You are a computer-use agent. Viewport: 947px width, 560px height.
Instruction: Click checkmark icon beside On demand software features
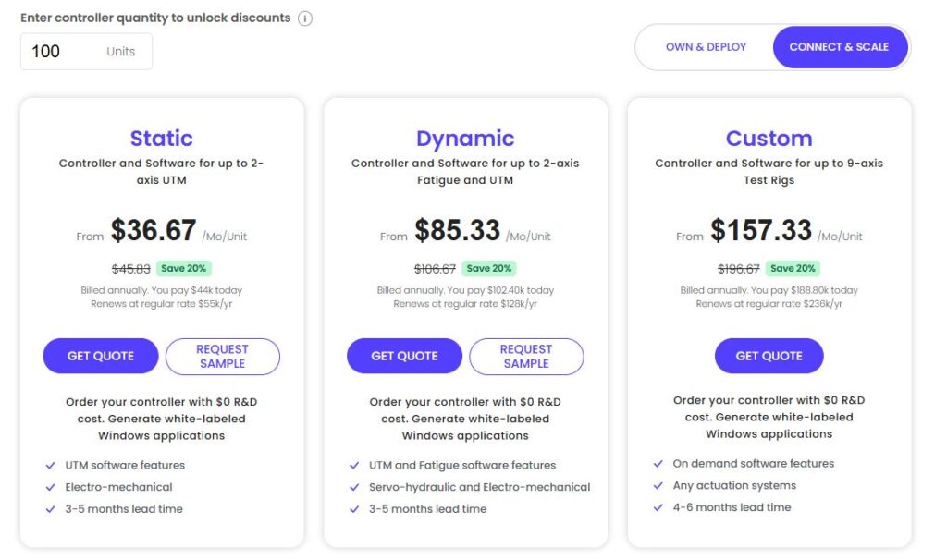pyautogui.click(x=658, y=464)
